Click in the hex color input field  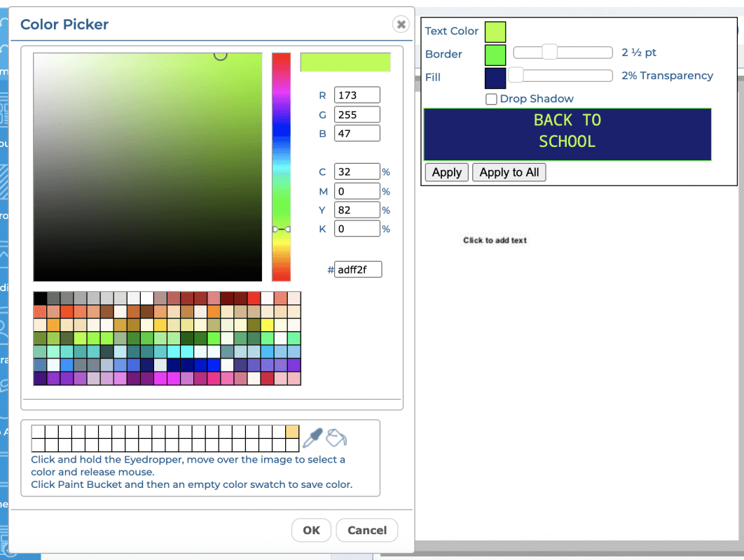click(358, 270)
